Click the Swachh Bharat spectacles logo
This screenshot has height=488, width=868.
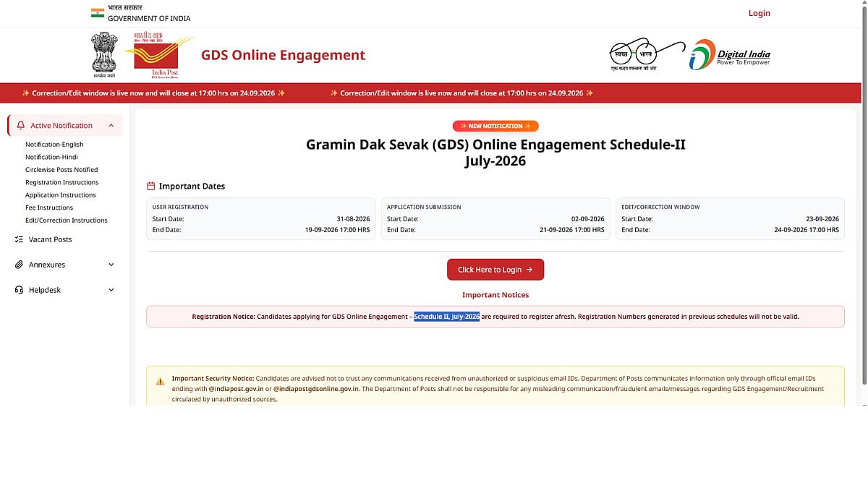tap(647, 53)
